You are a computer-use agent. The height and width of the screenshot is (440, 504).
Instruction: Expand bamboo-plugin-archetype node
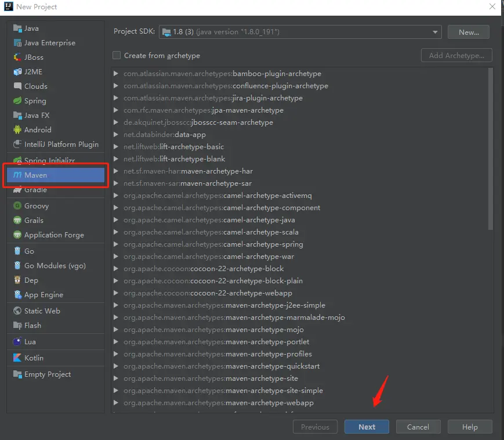click(116, 74)
